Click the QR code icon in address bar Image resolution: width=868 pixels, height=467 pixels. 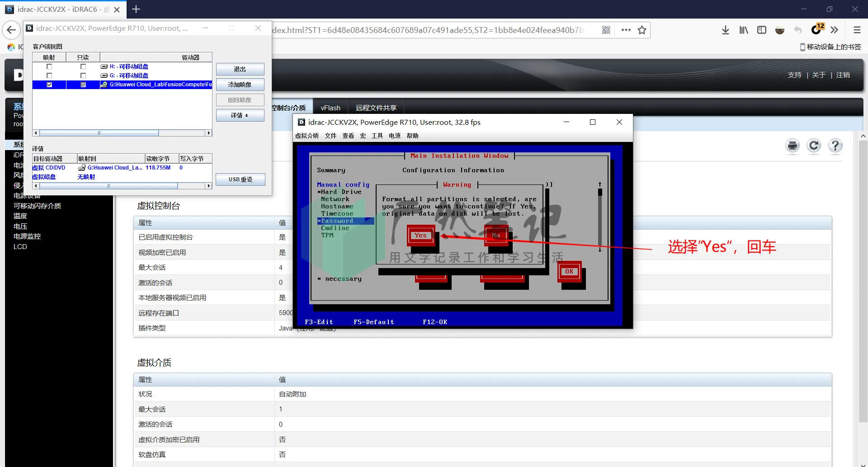(x=606, y=30)
